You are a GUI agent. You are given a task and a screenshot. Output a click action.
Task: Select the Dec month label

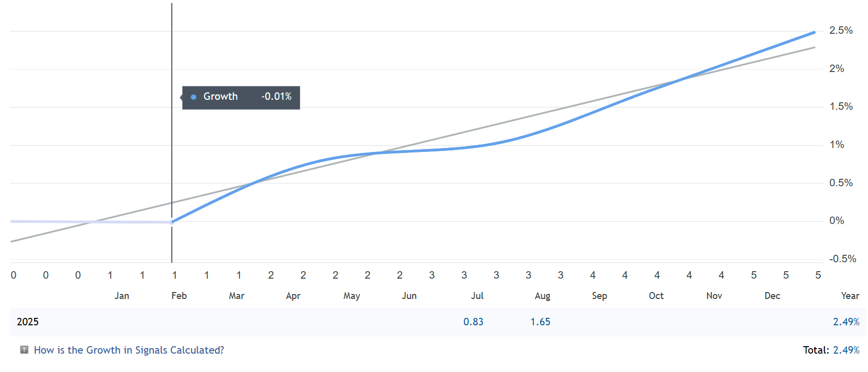pyautogui.click(x=772, y=296)
